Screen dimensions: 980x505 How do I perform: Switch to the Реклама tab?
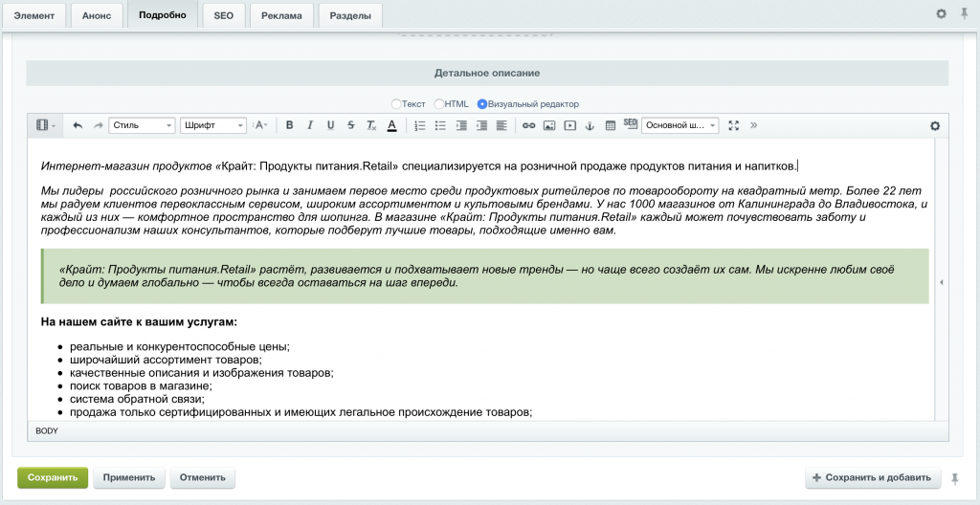click(x=282, y=16)
